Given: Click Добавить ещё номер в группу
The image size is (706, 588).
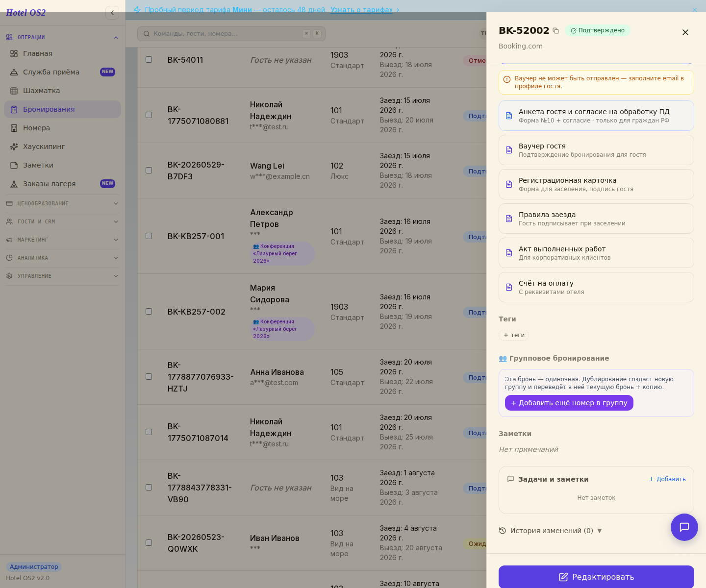Looking at the screenshot, I should point(569,403).
